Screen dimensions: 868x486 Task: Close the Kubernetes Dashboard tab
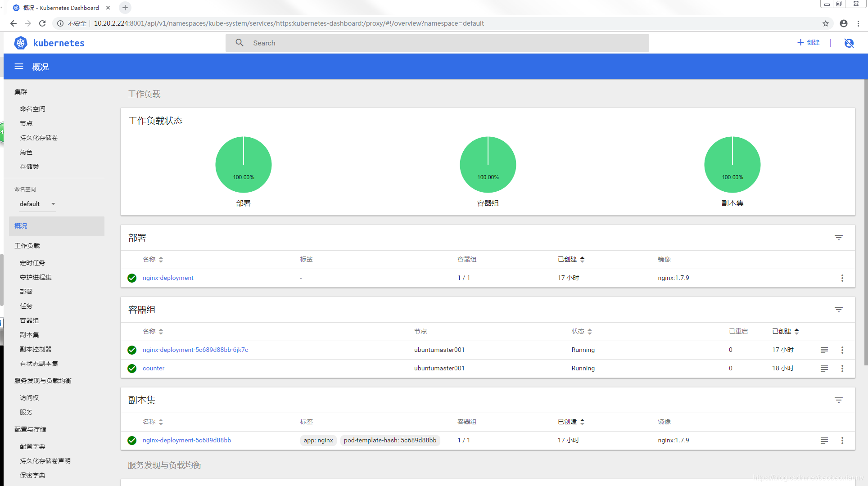108,8
